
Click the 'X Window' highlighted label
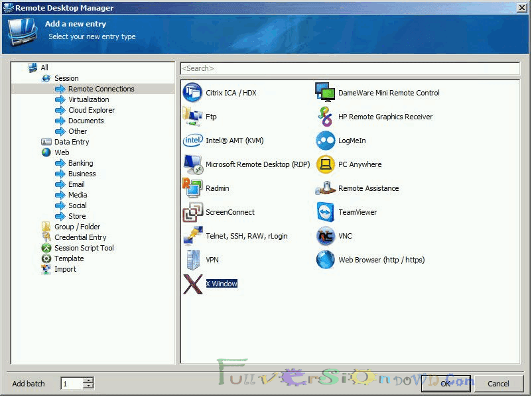tap(222, 284)
